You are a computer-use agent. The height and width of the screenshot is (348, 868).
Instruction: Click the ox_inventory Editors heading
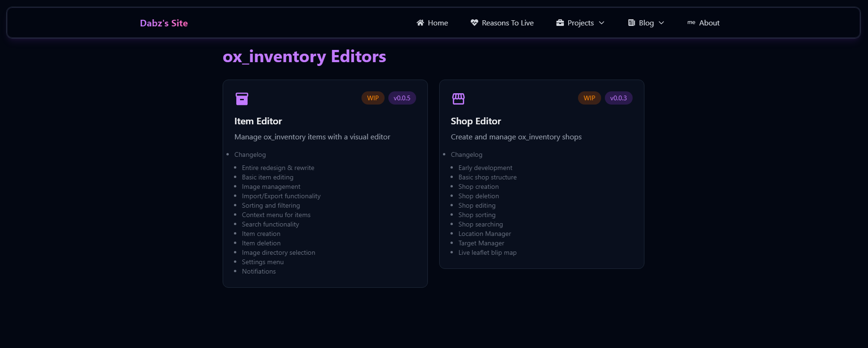(304, 57)
